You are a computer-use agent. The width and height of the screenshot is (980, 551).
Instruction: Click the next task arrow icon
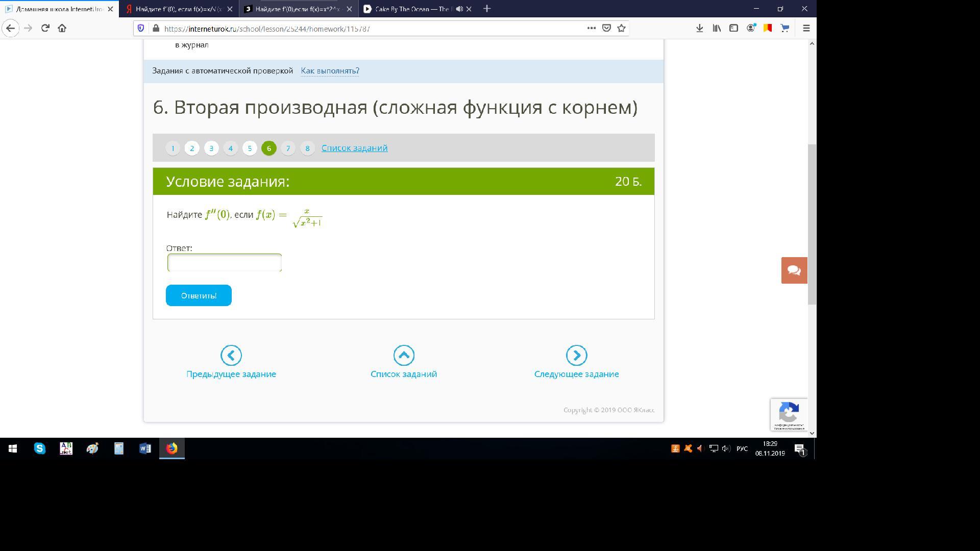pyautogui.click(x=576, y=355)
